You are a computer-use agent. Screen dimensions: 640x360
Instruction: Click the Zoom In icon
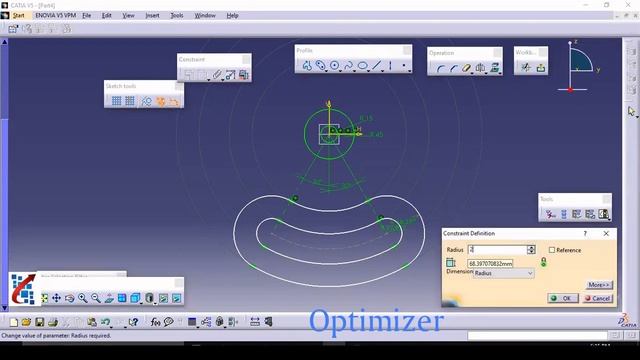(82, 298)
